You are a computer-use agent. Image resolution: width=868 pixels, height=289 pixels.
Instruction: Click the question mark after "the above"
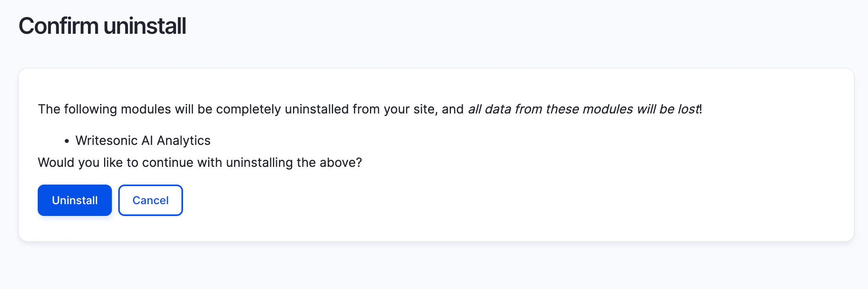coord(359,163)
